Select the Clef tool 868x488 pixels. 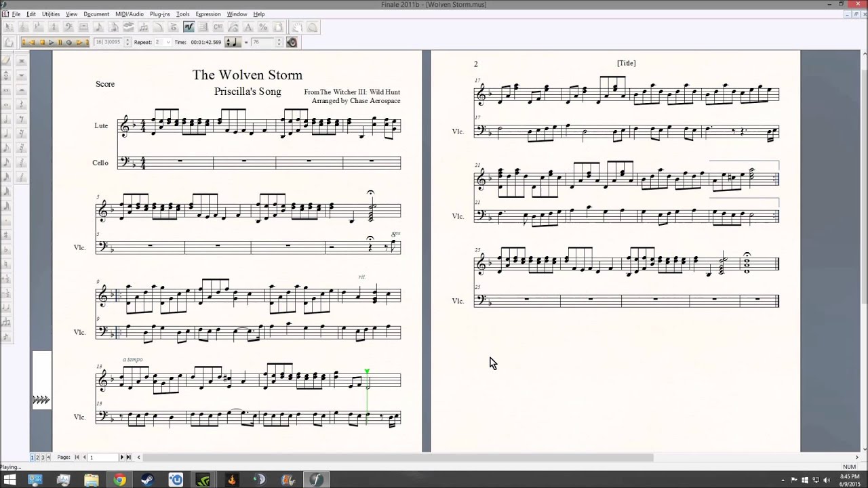click(x=68, y=27)
